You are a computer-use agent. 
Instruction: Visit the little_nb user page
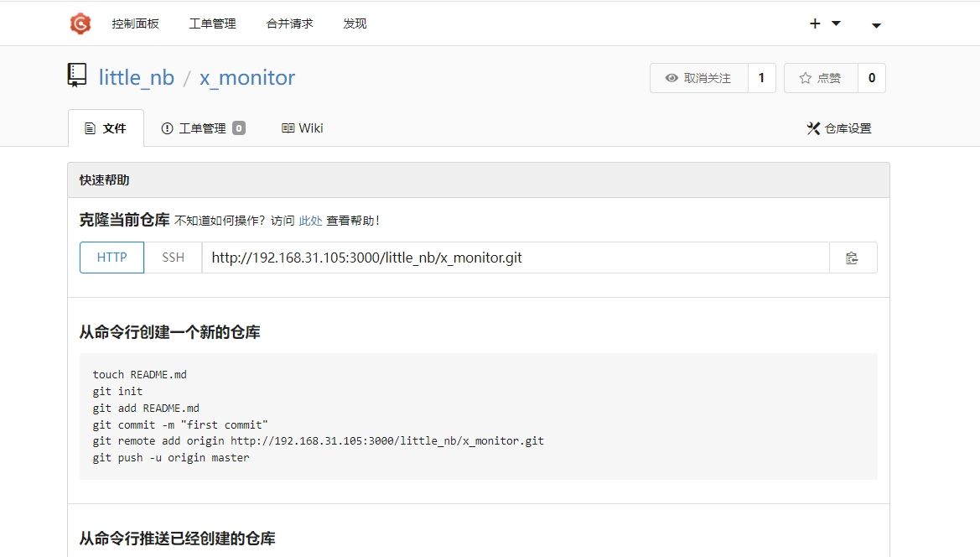point(136,77)
